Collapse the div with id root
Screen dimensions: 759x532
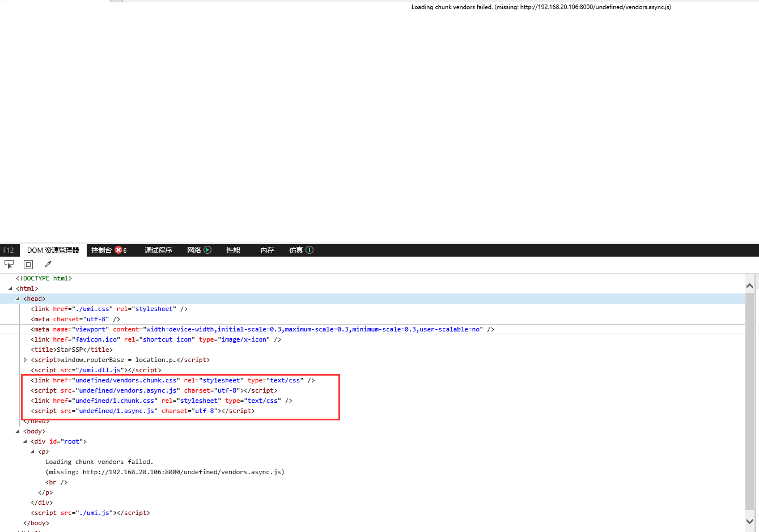pyautogui.click(x=25, y=441)
